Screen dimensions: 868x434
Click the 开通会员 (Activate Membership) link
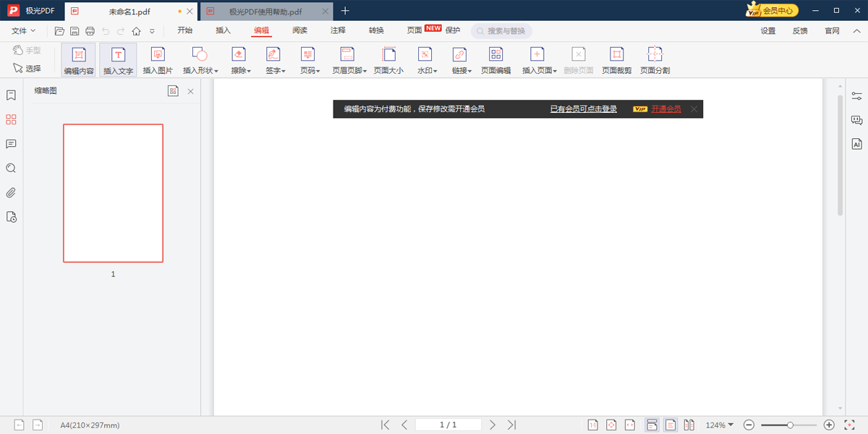(x=665, y=109)
